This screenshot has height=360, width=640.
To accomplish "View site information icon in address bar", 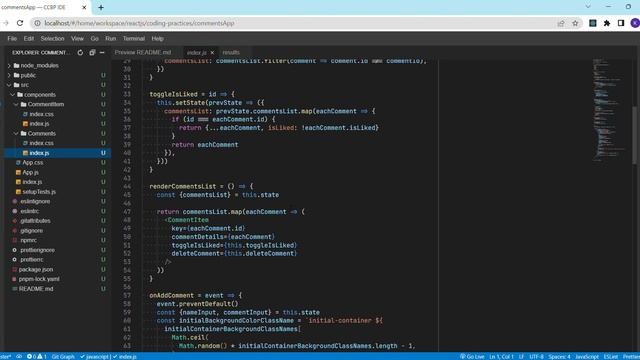I will click(x=37, y=23).
